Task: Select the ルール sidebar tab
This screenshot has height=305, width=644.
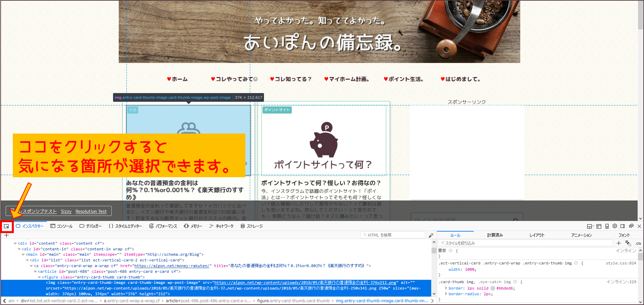Action: [455, 235]
